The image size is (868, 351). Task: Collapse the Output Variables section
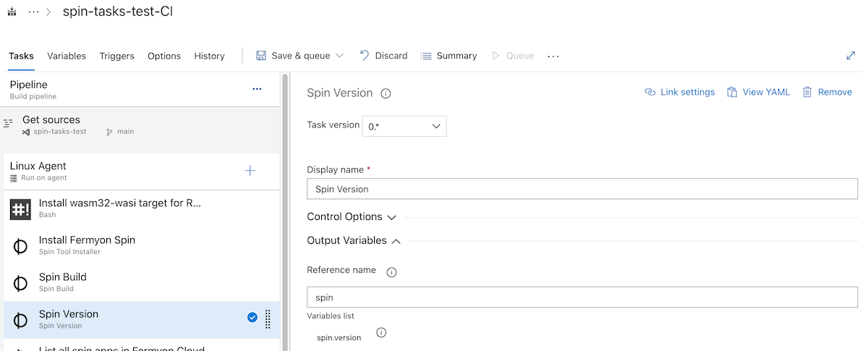354,240
